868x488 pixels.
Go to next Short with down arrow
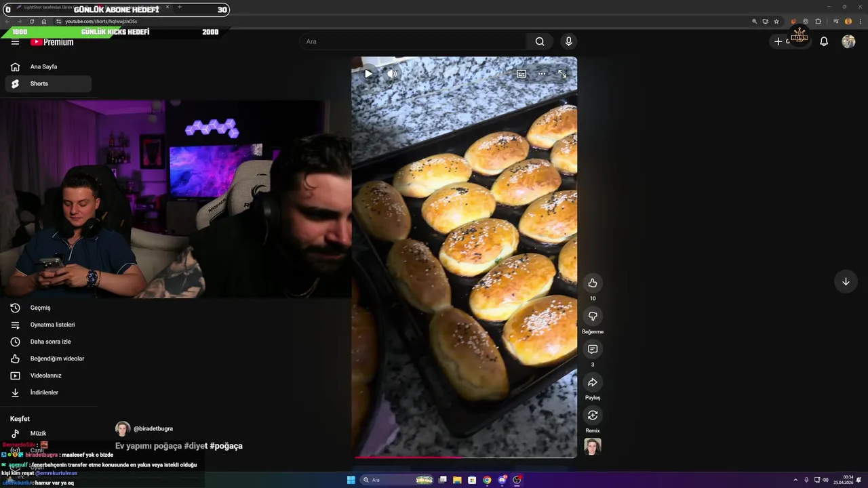click(846, 281)
